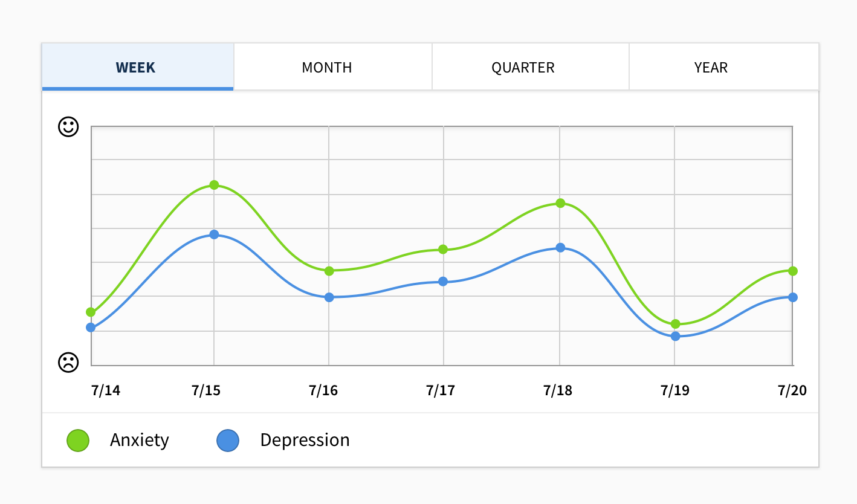This screenshot has width=857, height=504.
Task: Click the happy face emoji above the chart
Action: click(68, 127)
